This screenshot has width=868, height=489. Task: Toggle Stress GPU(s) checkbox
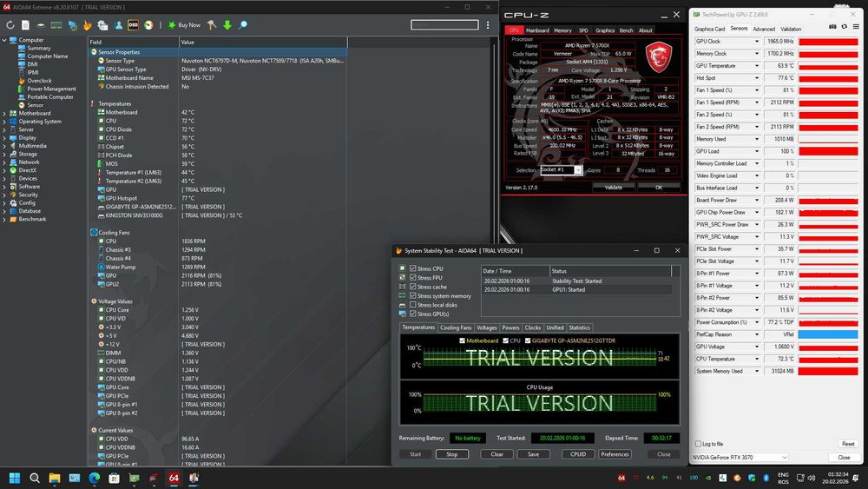click(x=412, y=314)
